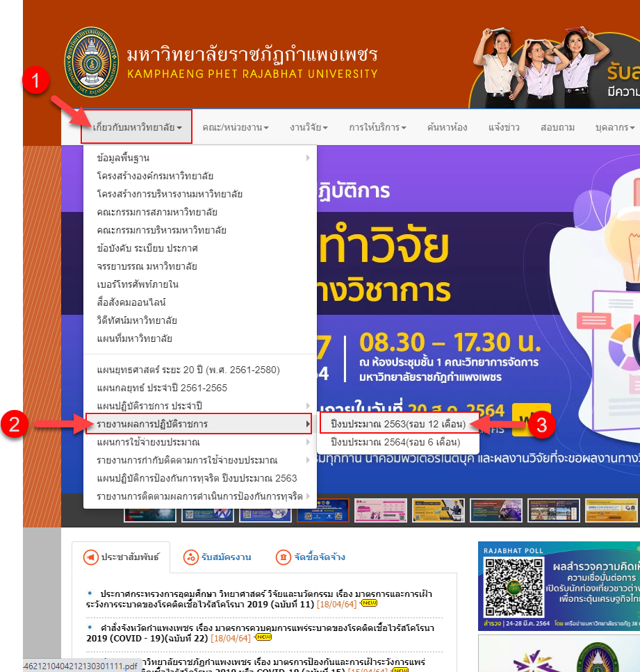640x672 pixels.
Task: Expand the รายงานผลการปฏิบัติราชการ submenu
Action: pos(200,424)
